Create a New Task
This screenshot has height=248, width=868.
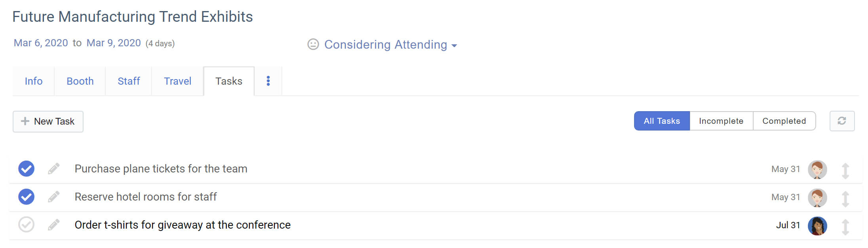pos(48,121)
